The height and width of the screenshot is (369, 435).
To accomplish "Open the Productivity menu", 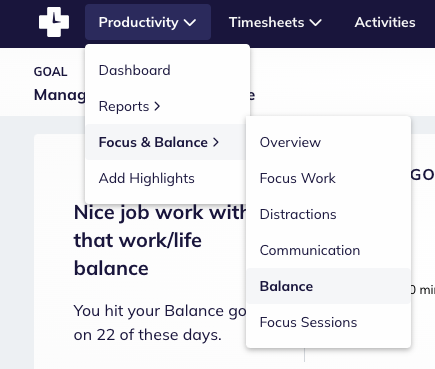I will pos(148,22).
